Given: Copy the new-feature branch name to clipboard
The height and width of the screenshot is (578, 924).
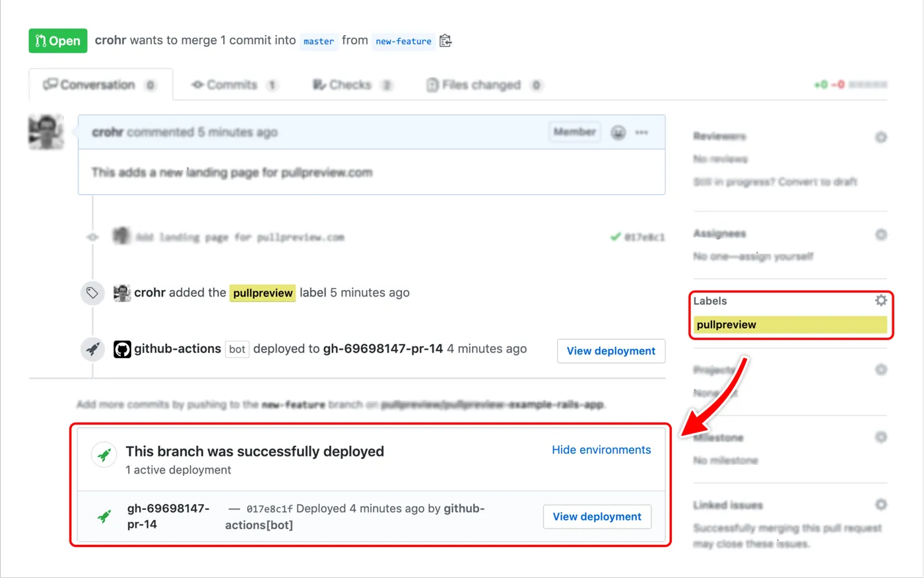Looking at the screenshot, I should tap(445, 40).
